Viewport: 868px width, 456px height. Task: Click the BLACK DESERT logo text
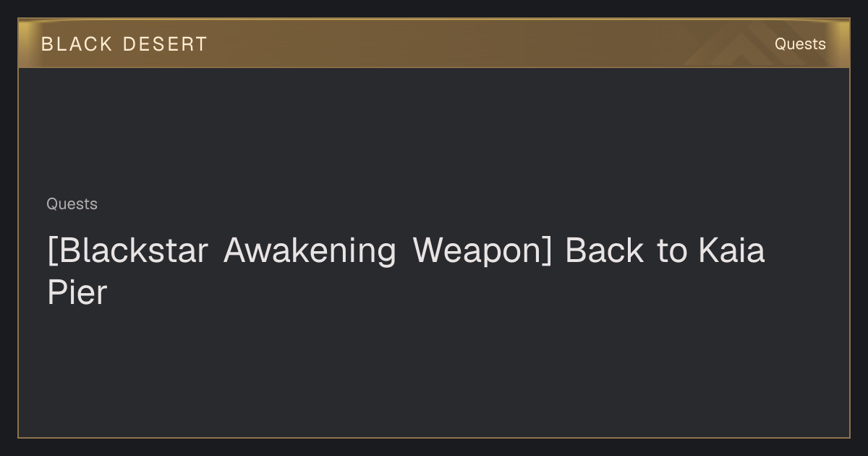point(124,44)
